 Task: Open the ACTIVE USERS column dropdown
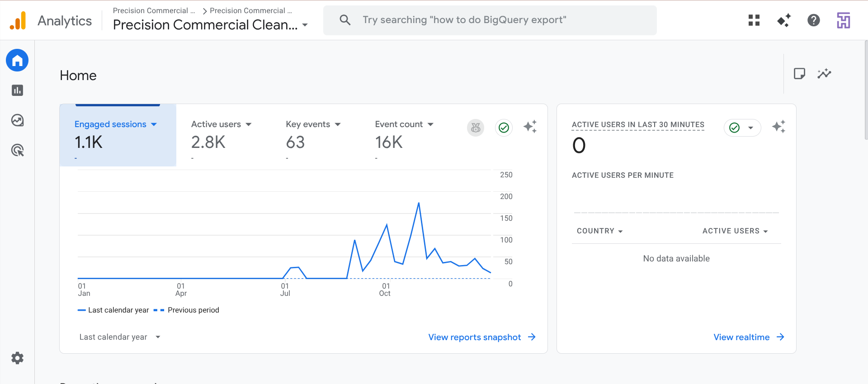[x=735, y=231]
